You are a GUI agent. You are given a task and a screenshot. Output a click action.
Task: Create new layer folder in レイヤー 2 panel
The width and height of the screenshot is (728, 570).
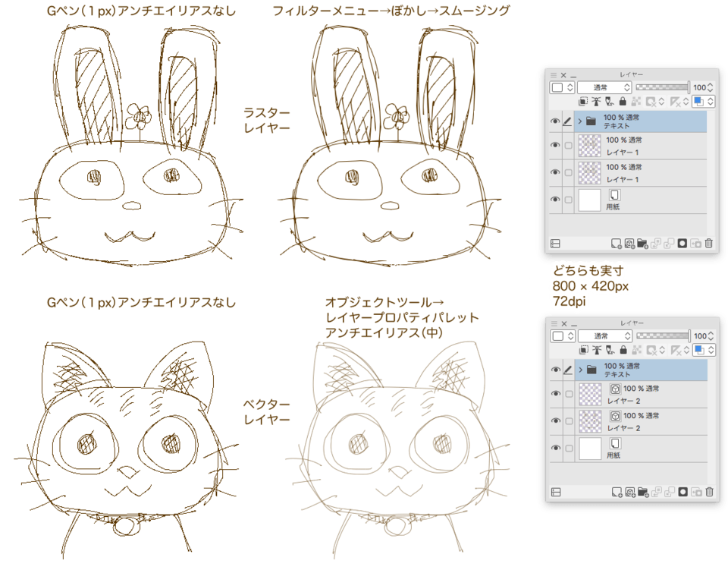click(643, 492)
